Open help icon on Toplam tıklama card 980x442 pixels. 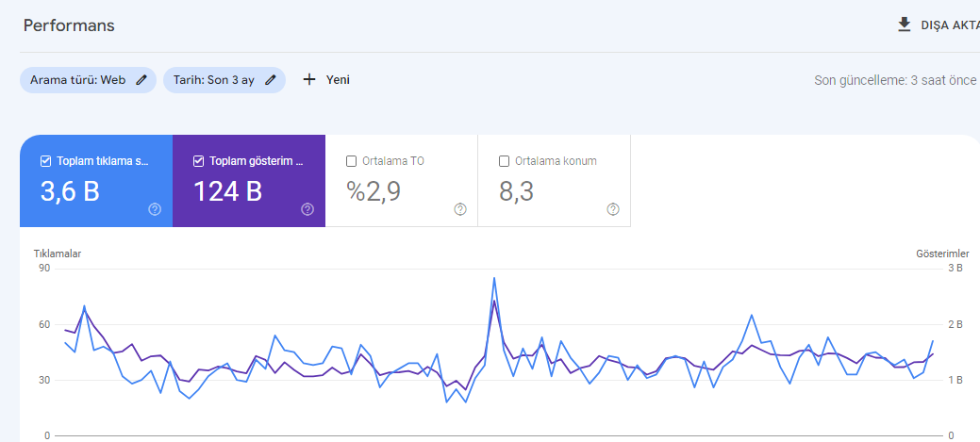[155, 209]
